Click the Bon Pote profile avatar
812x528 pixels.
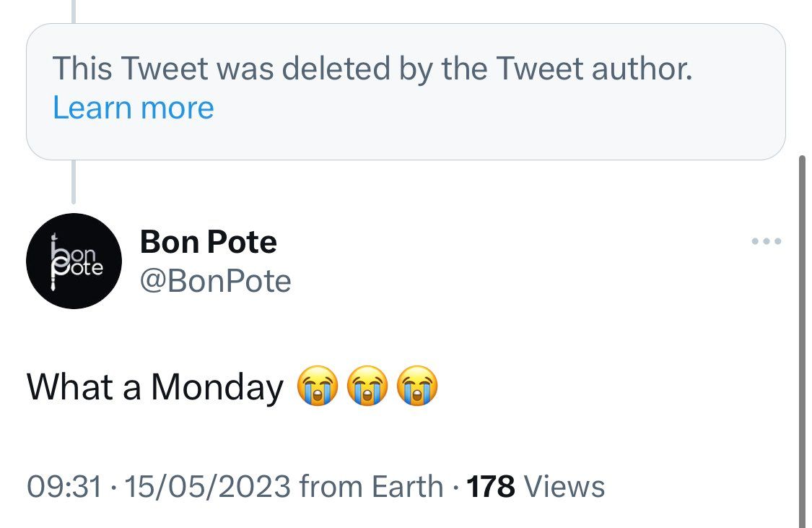[74, 261]
